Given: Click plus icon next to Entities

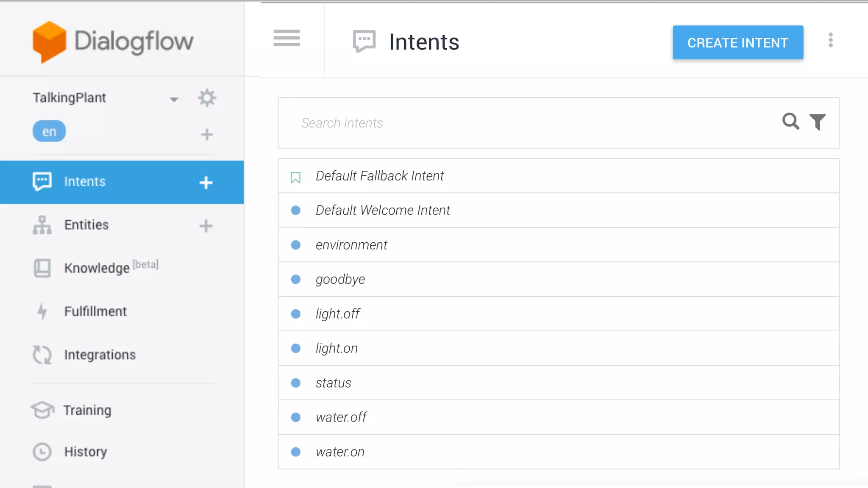Looking at the screenshot, I should (206, 226).
